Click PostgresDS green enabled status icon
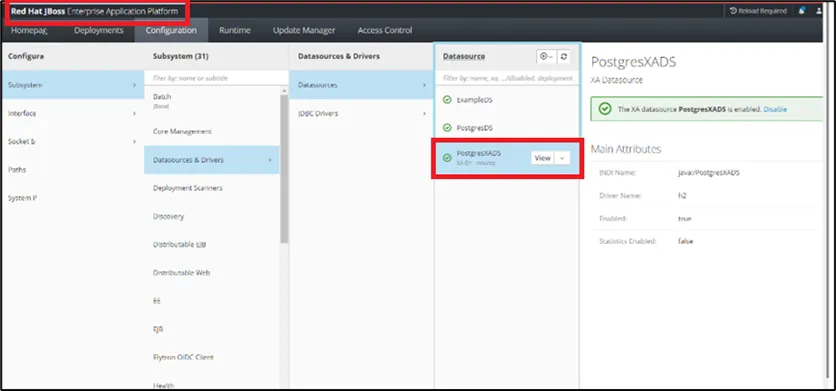Screen dimensions: 836x391 (447, 128)
